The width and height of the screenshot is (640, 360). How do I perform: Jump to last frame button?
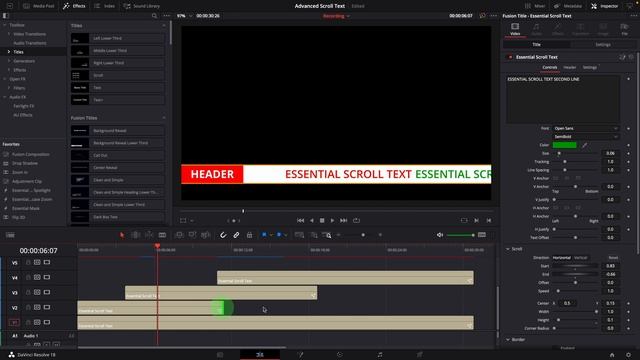coord(344,220)
